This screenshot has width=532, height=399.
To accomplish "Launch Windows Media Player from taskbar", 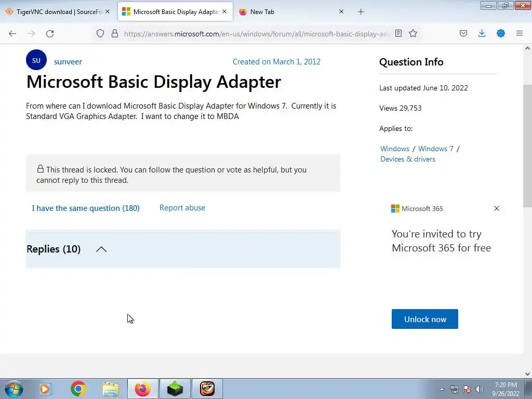I will (x=45, y=389).
